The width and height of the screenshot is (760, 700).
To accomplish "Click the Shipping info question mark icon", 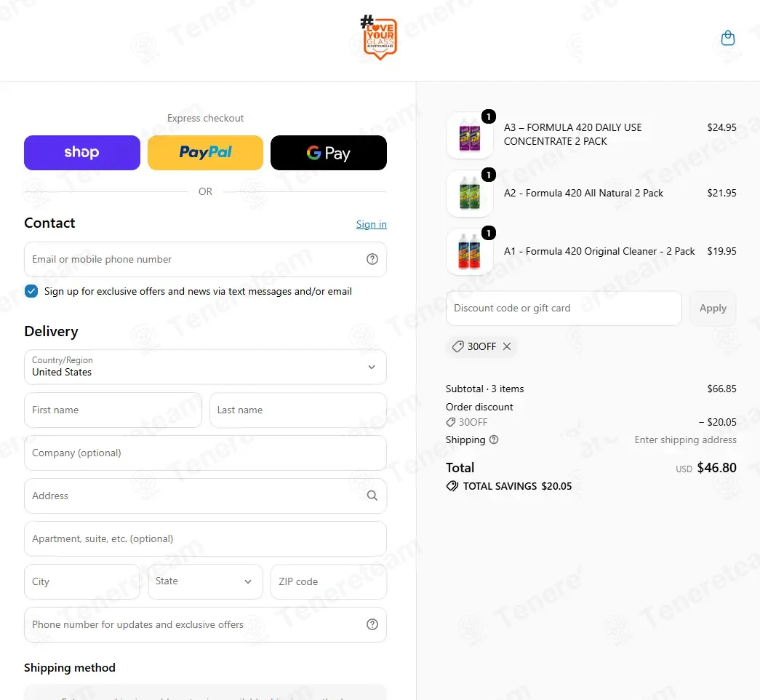I will click(493, 440).
